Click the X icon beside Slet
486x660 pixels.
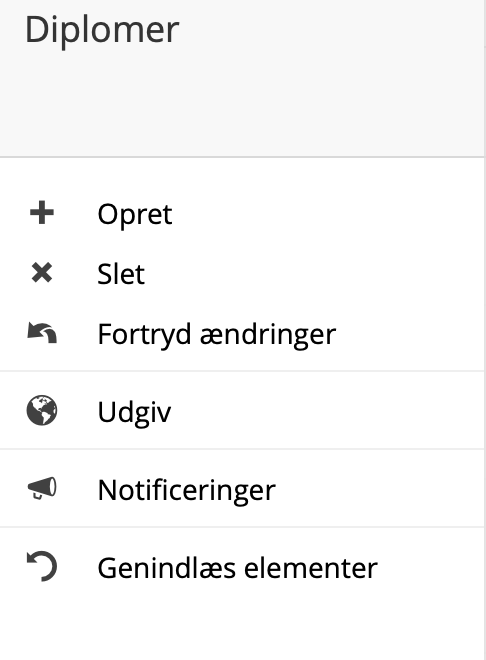[42, 272]
